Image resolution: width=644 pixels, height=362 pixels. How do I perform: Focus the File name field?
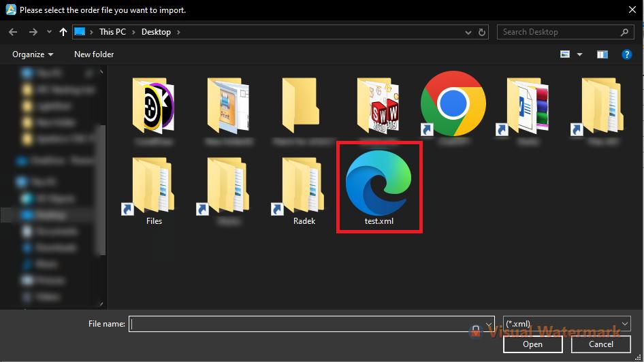(311, 324)
